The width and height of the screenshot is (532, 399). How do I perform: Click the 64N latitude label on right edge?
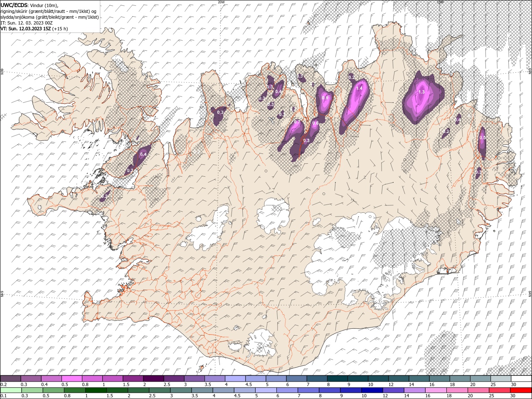point(530,293)
